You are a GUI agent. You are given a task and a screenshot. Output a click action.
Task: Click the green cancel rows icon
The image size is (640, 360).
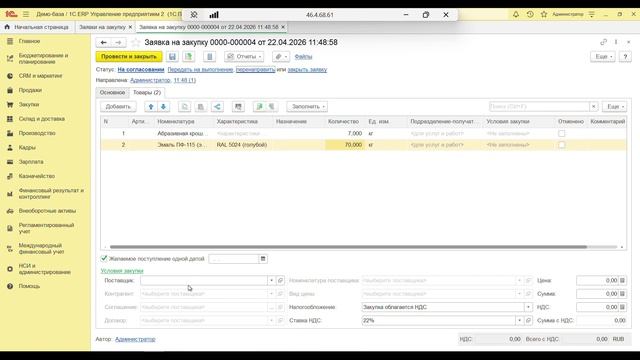(259, 107)
